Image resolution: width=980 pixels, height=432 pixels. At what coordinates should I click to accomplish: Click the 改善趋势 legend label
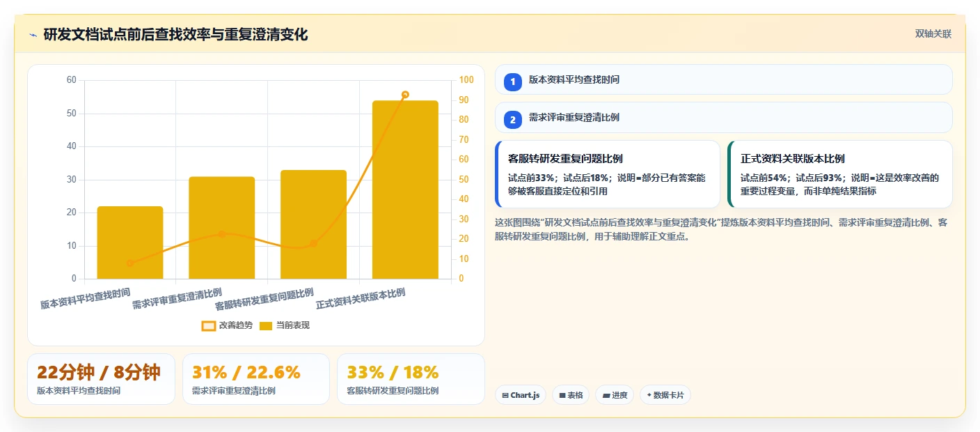(236, 325)
